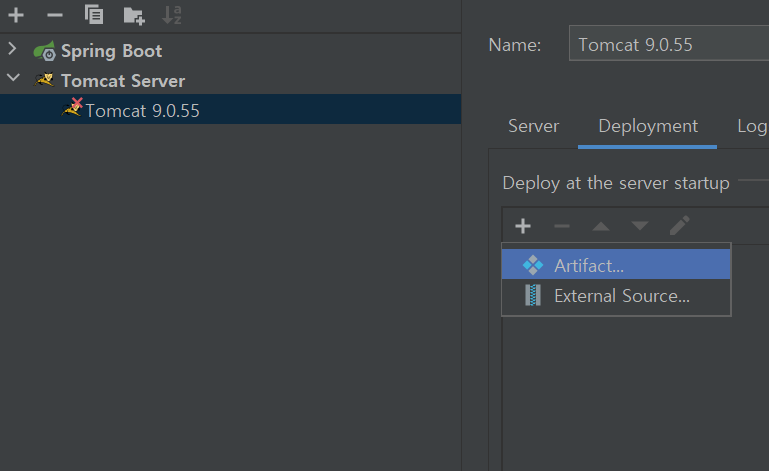Create a new configuration folder

(x=133, y=16)
